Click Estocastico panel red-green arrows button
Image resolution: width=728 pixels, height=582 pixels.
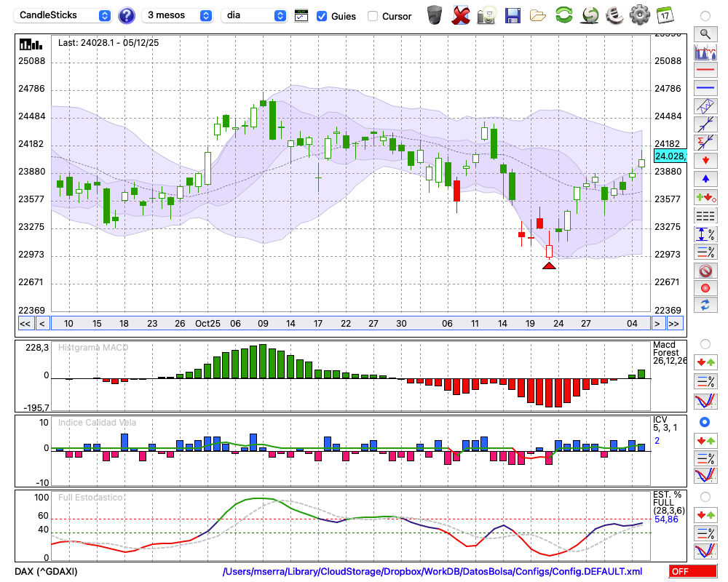(x=705, y=515)
